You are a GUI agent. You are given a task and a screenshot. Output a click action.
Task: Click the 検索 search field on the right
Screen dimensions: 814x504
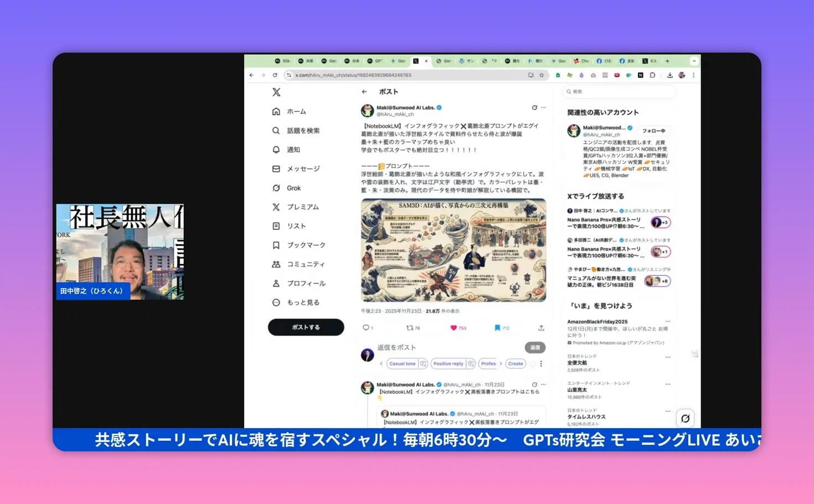[617, 91]
